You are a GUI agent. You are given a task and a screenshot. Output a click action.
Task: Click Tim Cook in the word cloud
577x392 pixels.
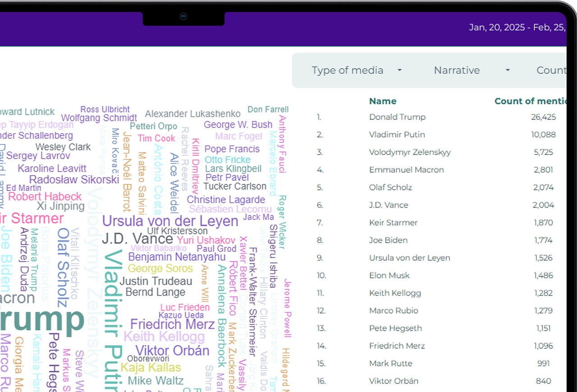pyautogui.click(x=156, y=138)
